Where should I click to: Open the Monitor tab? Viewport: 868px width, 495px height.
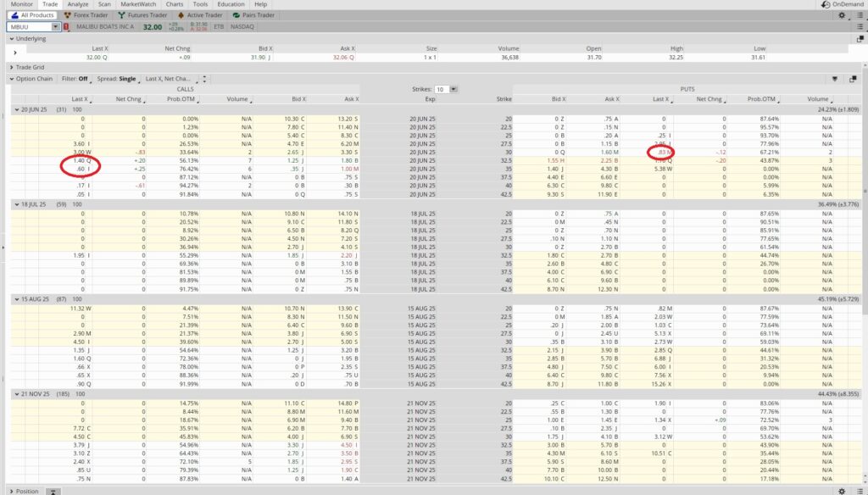pos(22,4)
